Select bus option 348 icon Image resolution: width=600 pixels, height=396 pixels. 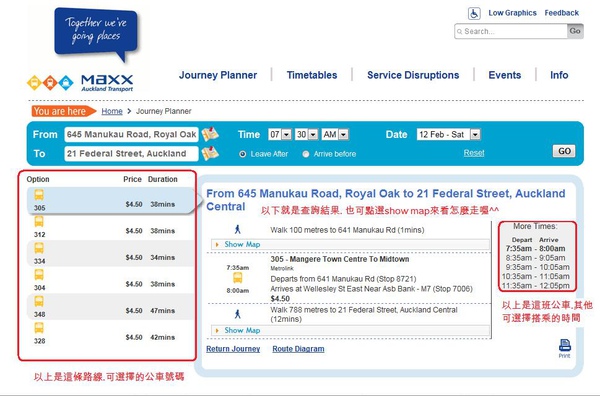[x=39, y=301]
